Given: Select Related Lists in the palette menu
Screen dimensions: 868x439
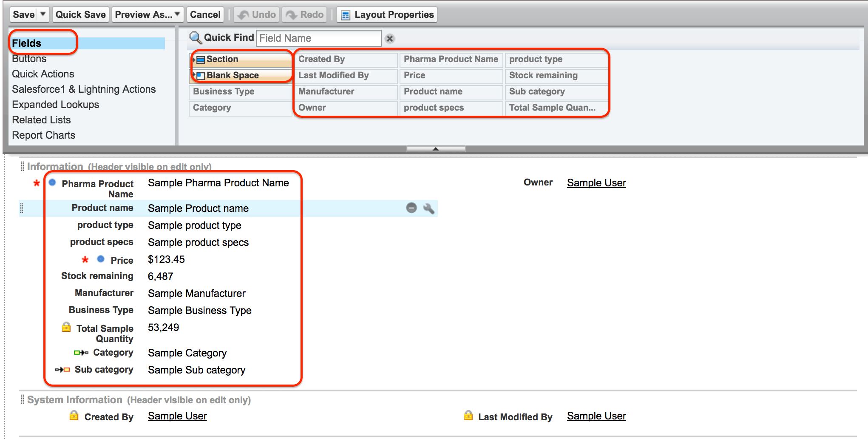Looking at the screenshot, I should point(41,120).
